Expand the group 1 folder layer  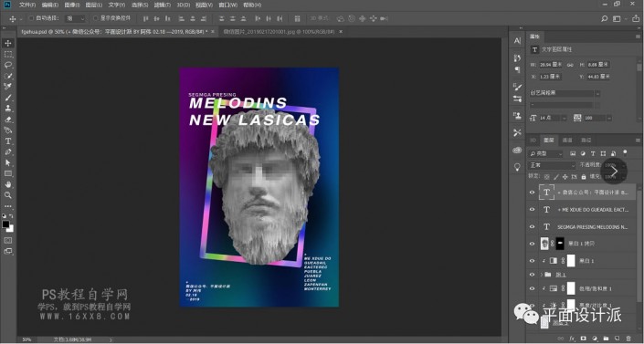pos(542,275)
